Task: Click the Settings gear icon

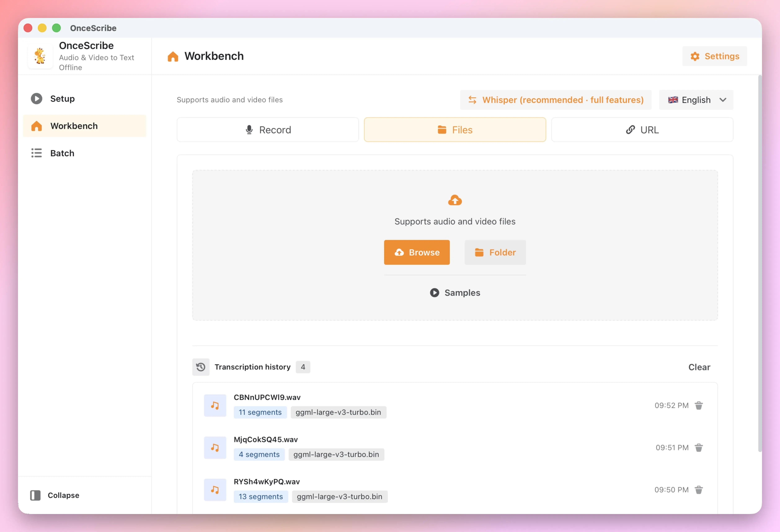Action: point(695,56)
